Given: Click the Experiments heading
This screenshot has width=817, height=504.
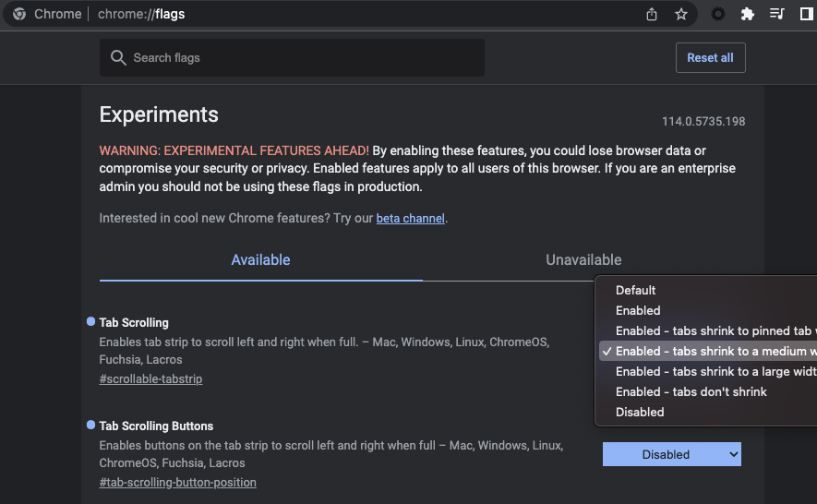Looking at the screenshot, I should click(159, 114).
